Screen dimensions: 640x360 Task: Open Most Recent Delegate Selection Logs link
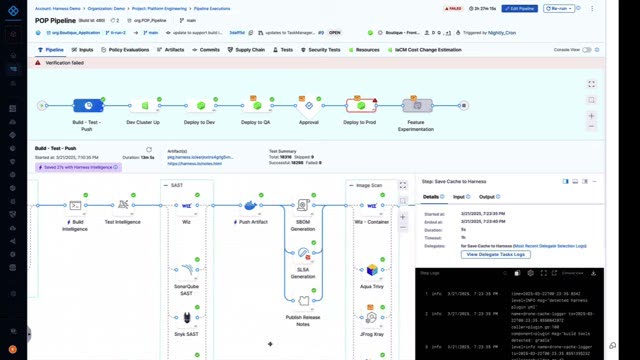pyautogui.click(x=550, y=246)
